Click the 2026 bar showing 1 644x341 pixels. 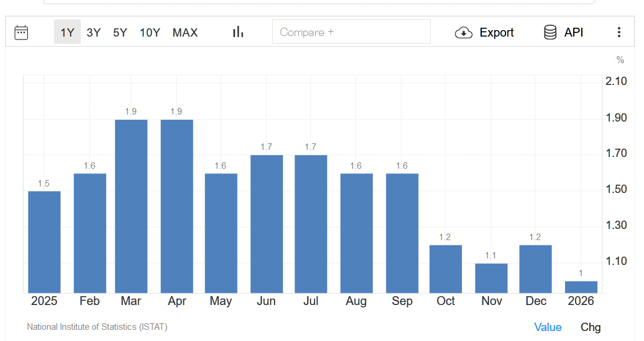tap(581, 287)
